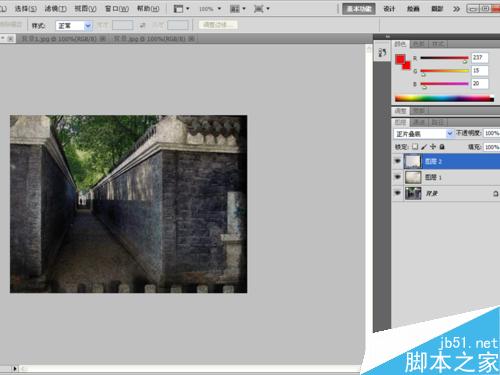The height and width of the screenshot is (375, 500).
Task: Open the collapsed history panel icon
Action: [382, 53]
